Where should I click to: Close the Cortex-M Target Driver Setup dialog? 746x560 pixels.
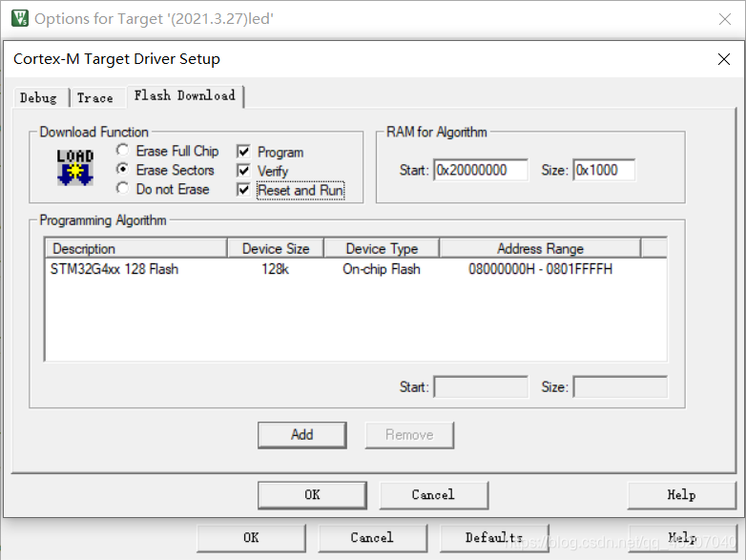(724, 59)
